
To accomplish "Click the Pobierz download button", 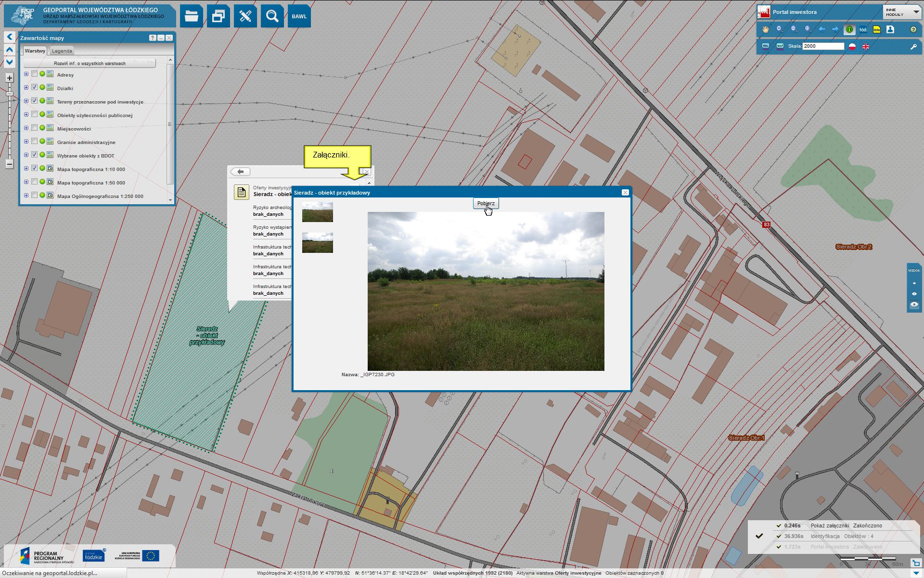I will (486, 203).
